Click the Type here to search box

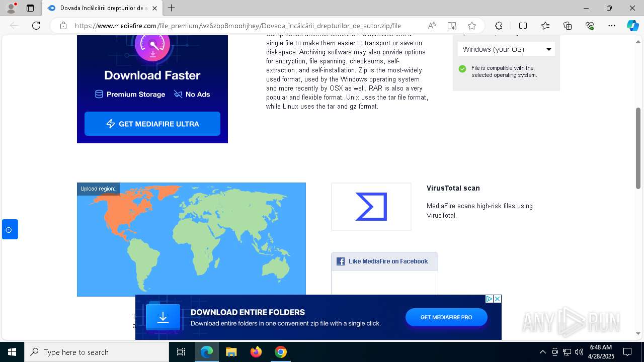(x=97, y=352)
